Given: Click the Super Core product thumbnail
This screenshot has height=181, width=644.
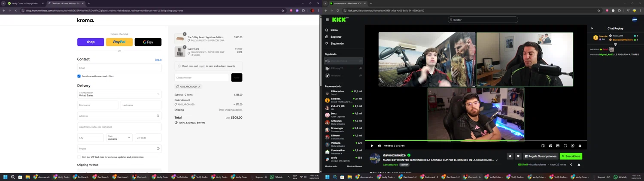Looking at the screenshot, I should 180,52.
